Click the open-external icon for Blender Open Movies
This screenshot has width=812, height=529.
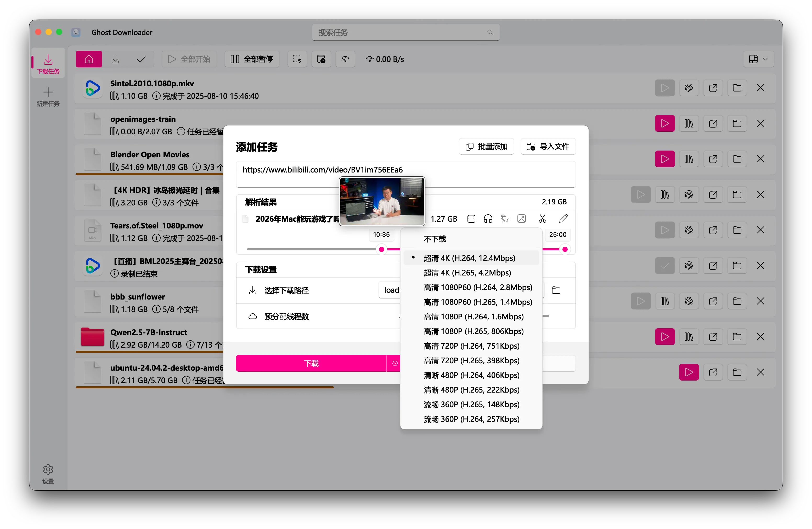click(713, 159)
